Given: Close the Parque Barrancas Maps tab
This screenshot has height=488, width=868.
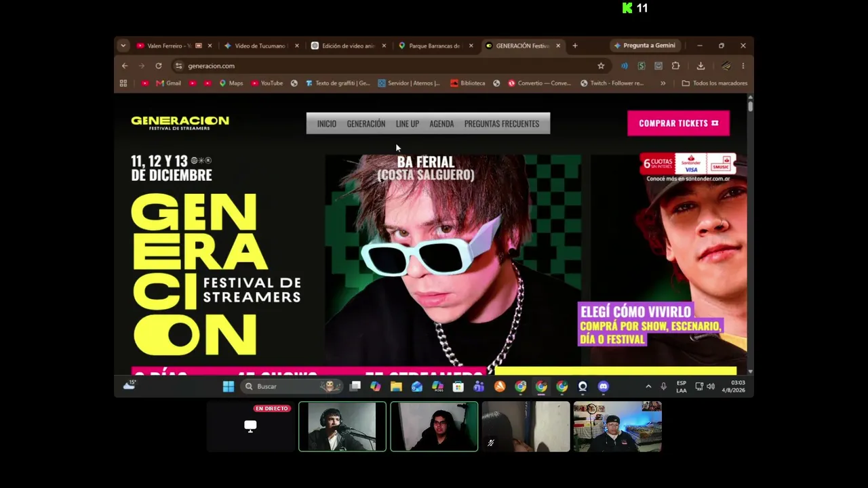Looking at the screenshot, I should tap(471, 45).
